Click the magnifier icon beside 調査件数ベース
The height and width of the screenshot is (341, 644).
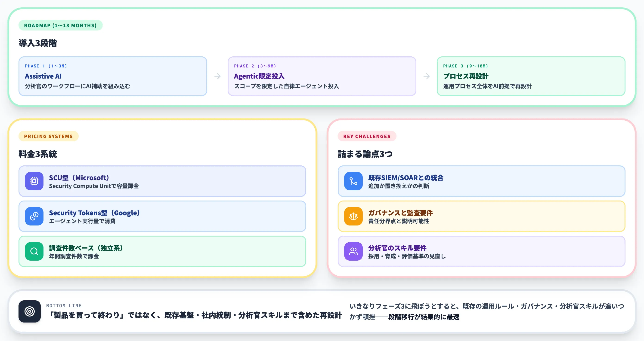pyautogui.click(x=34, y=251)
